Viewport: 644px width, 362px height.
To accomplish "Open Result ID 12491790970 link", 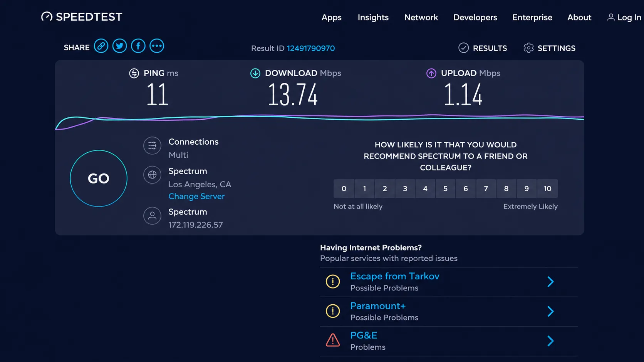I will coord(311,48).
